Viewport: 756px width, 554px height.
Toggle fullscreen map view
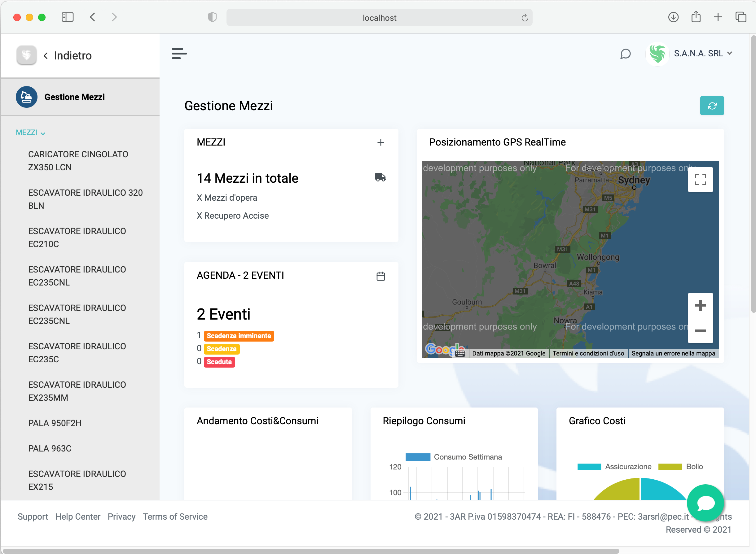(700, 179)
